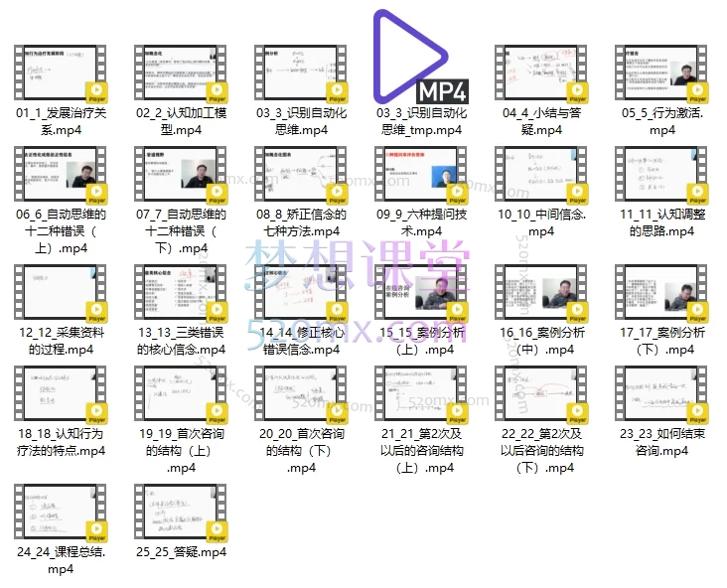Image resolution: width=727 pixels, height=588 pixels.
Task: Open the 08_8_矫正信念的七种方法.mp4 video
Action: pyautogui.click(x=301, y=177)
